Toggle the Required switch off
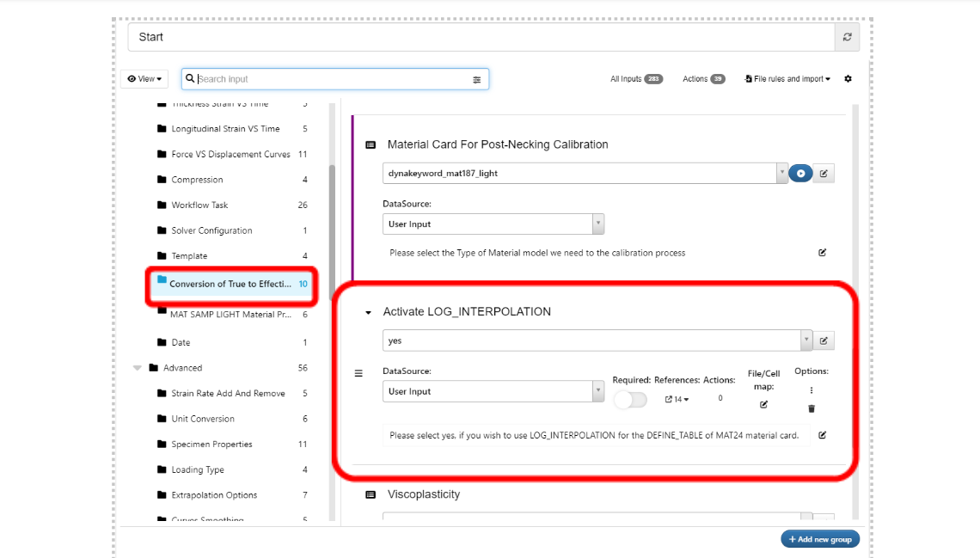Viewport: 980px width, 558px height. 630,398
